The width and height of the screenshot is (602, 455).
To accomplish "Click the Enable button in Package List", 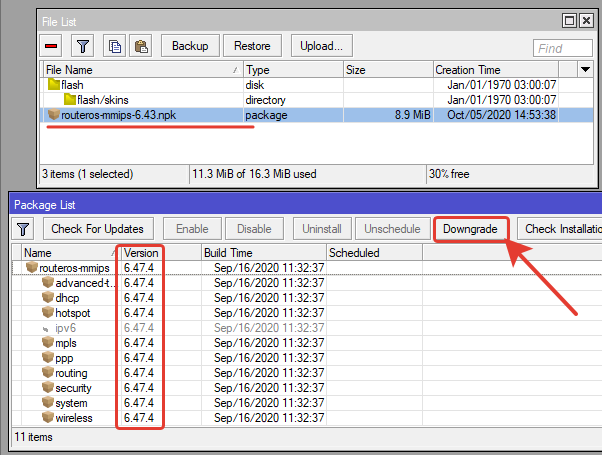I will (x=192, y=229).
